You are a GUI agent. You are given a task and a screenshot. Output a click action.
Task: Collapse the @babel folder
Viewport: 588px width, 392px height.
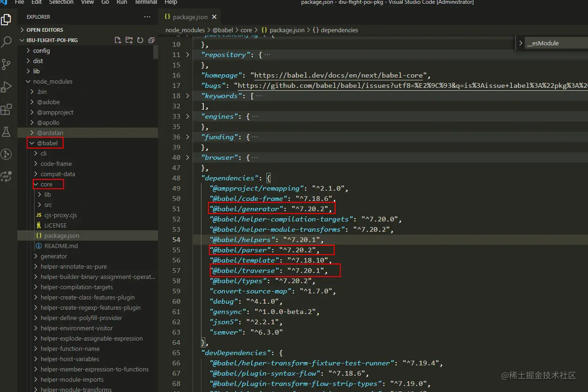click(47, 143)
